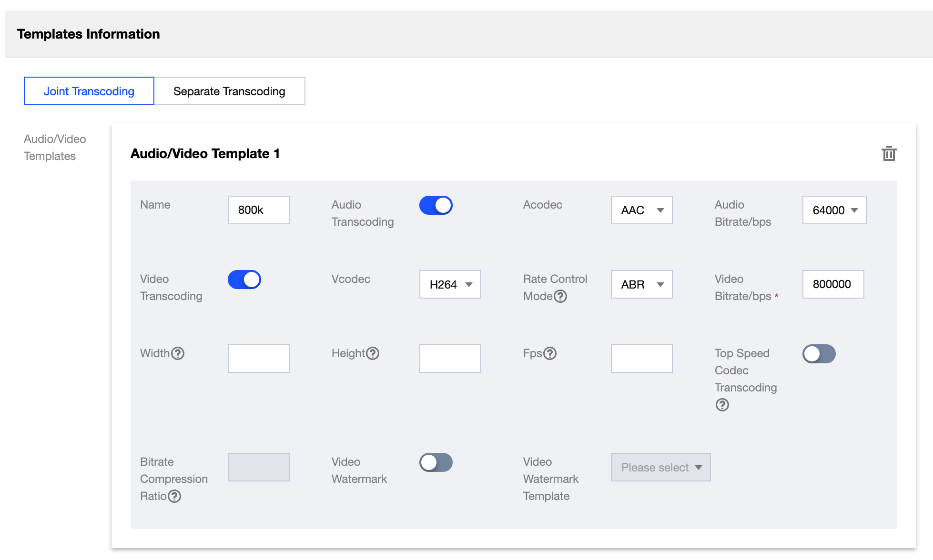The image size is (933, 560).
Task: Click the Name field containing 800k
Action: point(258,210)
